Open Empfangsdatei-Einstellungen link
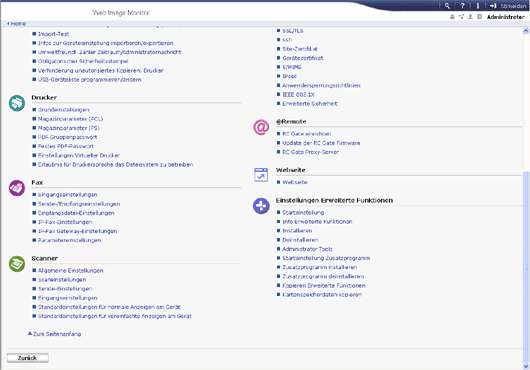Image resolution: width=530 pixels, height=370 pixels. pyautogui.click(x=76, y=213)
